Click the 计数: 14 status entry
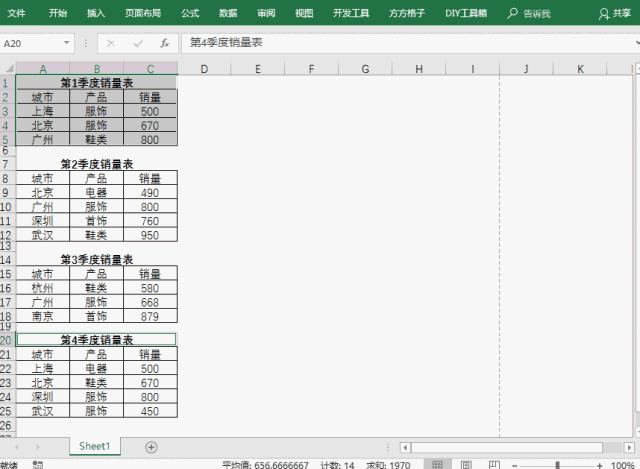Image resolution: width=640 pixels, height=469 pixels. (x=337, y=465)
